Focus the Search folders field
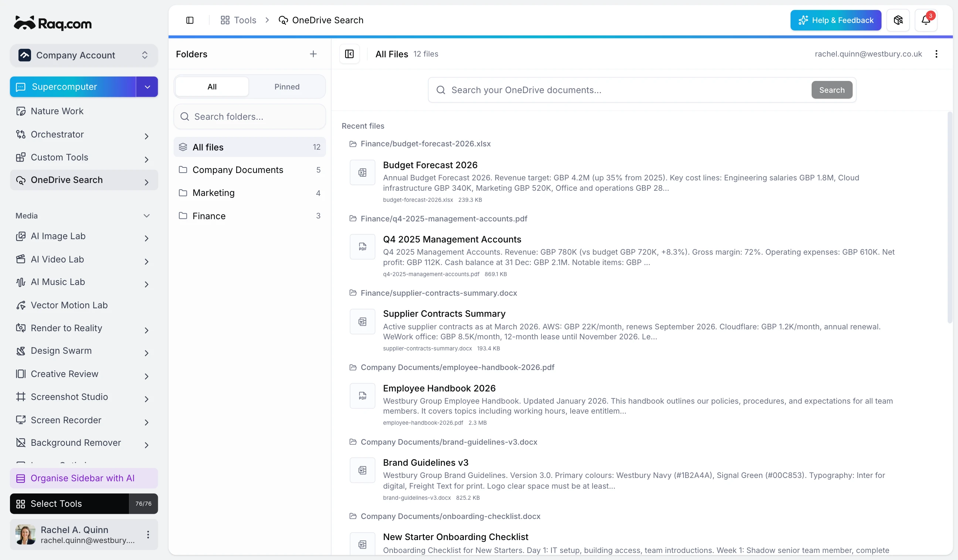The image size is (958, 560). [249, 116]
